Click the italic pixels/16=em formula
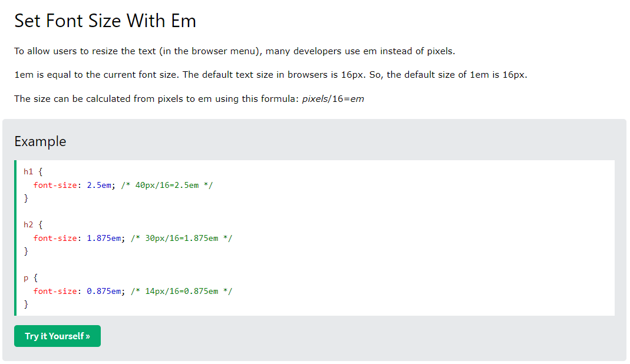Image resolution: width=630 pixels, height=364 pixels. click(333, 99)
